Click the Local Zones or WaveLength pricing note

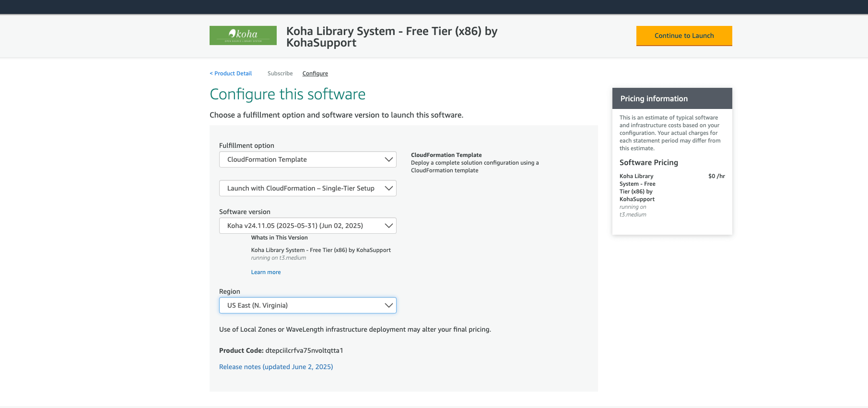[x=355, y=329]
